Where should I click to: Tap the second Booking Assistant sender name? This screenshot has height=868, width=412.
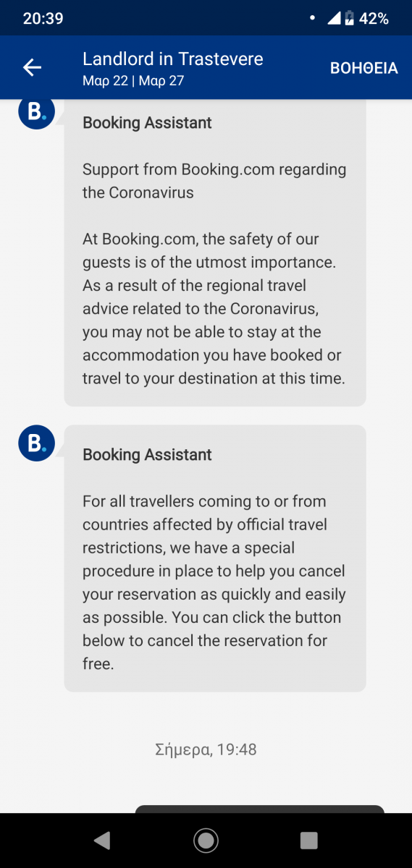[147, 455]
